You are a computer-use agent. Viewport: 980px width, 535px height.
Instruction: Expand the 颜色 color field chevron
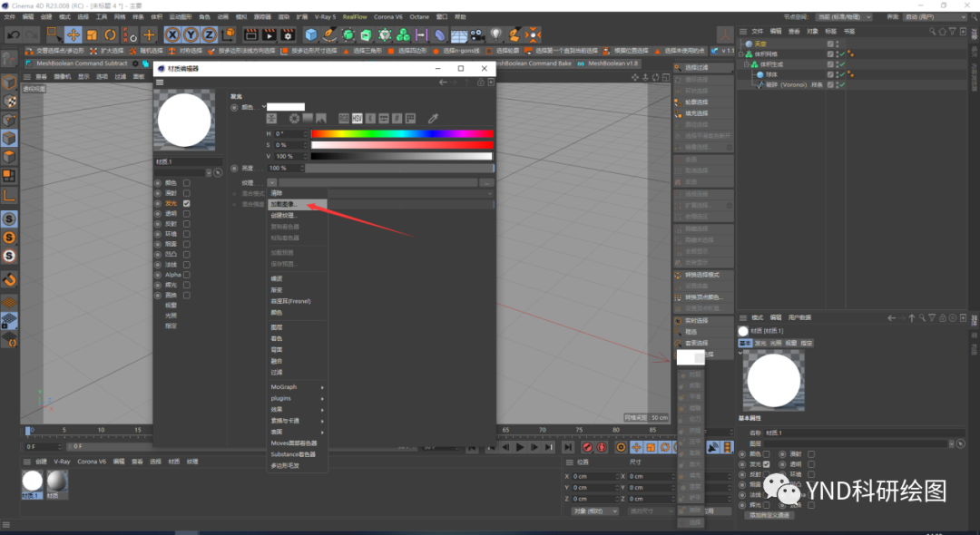coord(264,107)
